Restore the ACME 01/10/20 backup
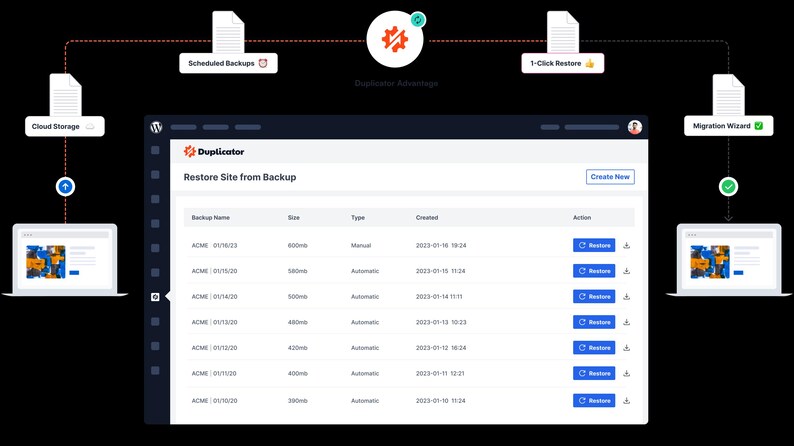The image size is (794, 446). point(594,400)
